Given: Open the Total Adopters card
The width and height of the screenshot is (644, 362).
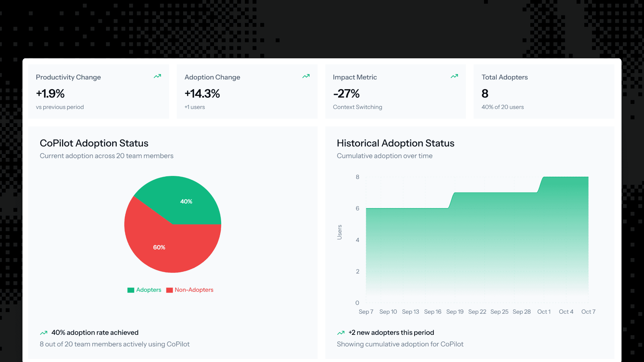Looking at the screenshot, I should (x=544, y=92).
